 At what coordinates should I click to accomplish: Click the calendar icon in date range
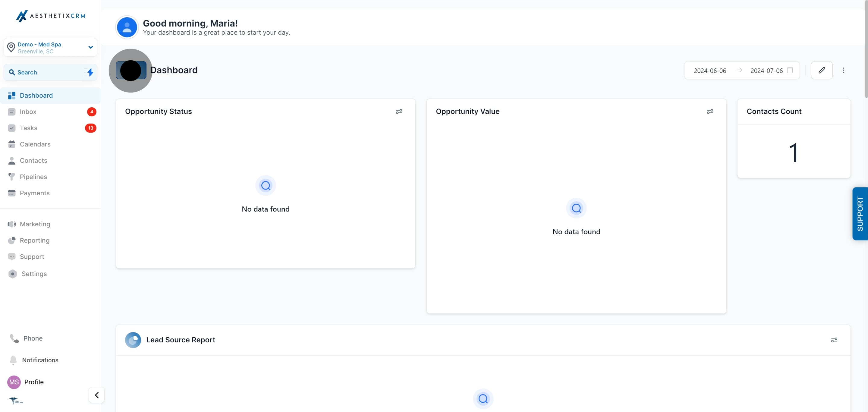[x=790, y=71]
